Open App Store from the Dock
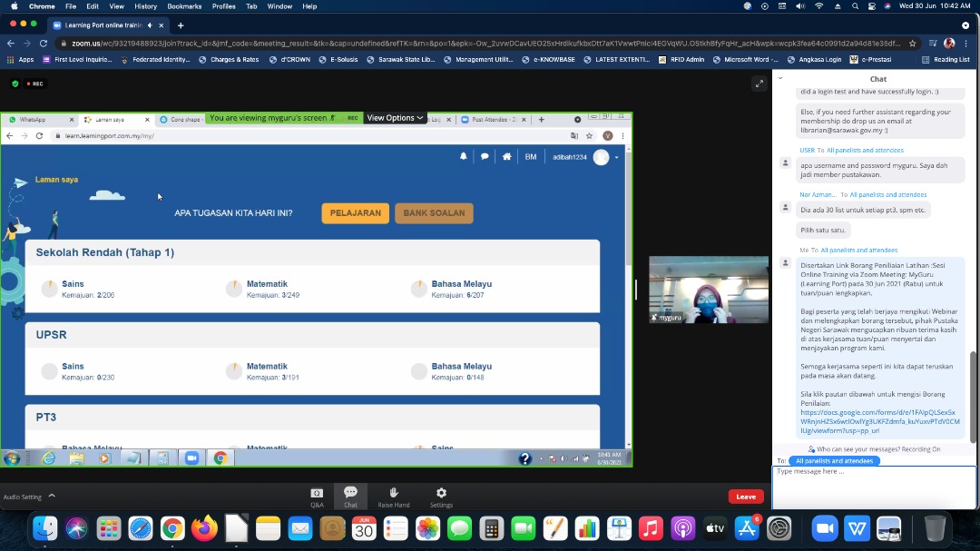Image resolution: width=980 pixels, height=551 pixels. click(x=746, y=529)
